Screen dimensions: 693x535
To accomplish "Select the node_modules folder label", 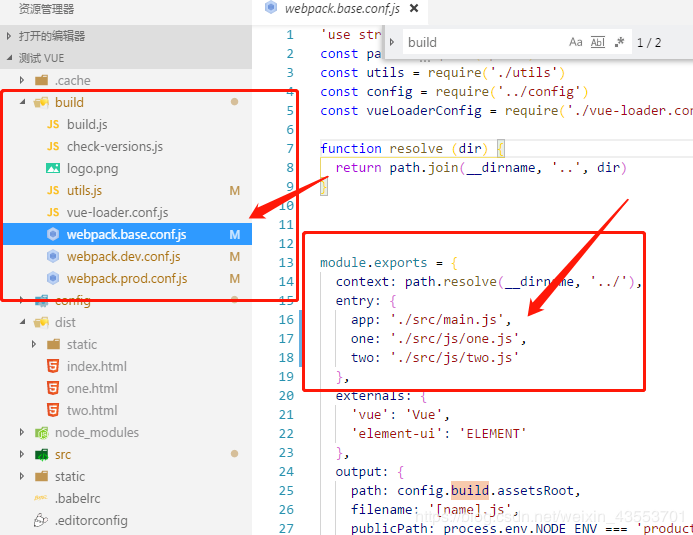I will [x=97, y=433].
